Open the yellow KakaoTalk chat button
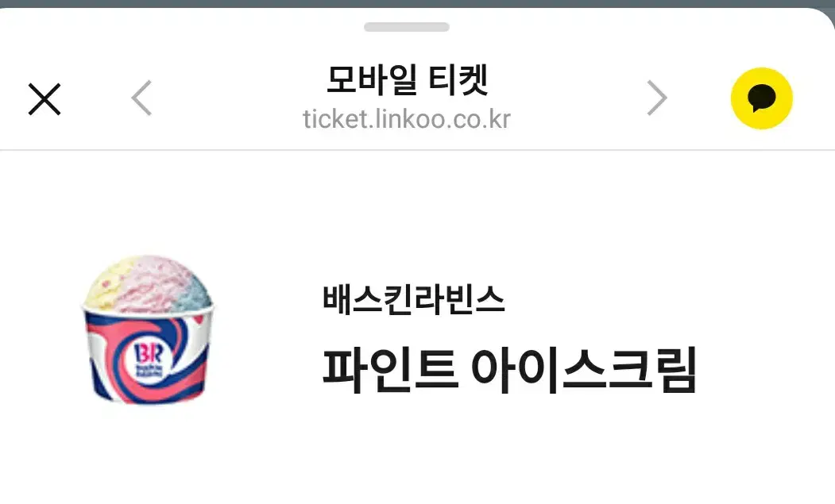835x504 pixels. pyautogui.click(x=762, y=98)
